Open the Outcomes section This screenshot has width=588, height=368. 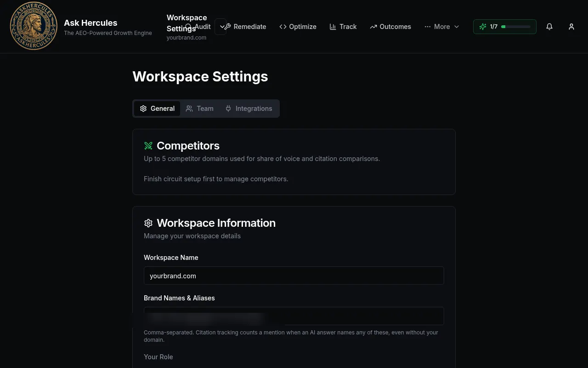point(390,27)
